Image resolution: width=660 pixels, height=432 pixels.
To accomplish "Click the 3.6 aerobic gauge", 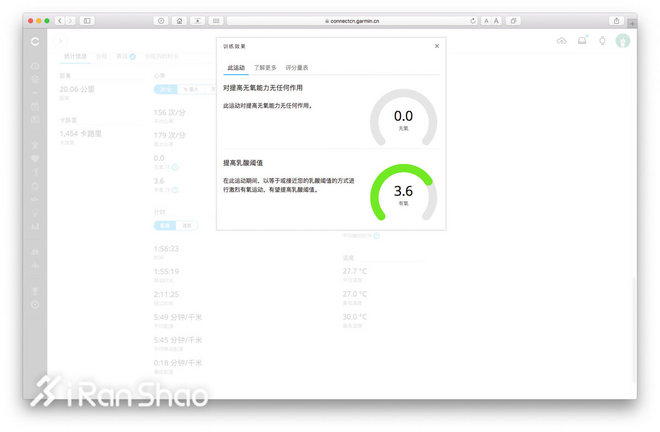I will click(x=403, y=192).
